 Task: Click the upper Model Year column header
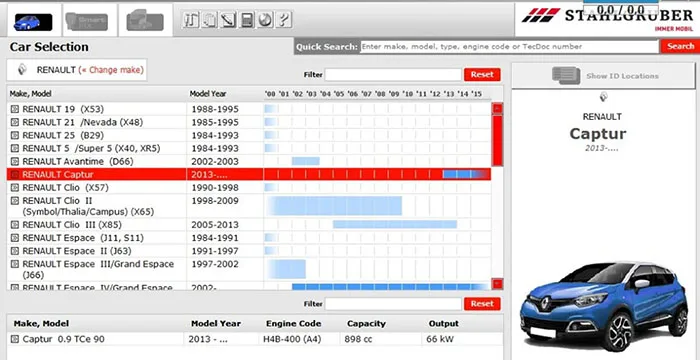[208, 94]
